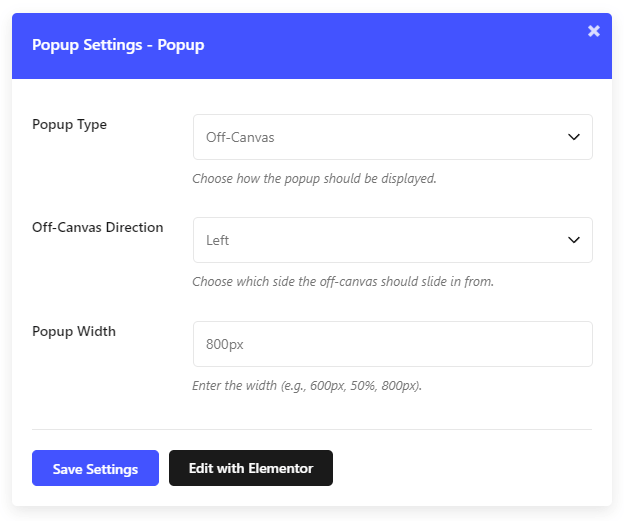
Task: Open the Popup Type dropdown
Action: [393, 137]
